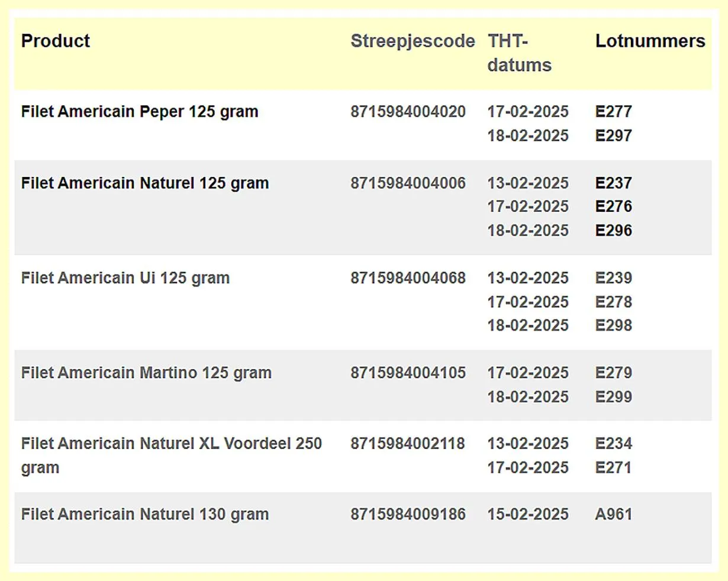Click the Lotnummers column header
728x581 pixels.
pos(650,41)
